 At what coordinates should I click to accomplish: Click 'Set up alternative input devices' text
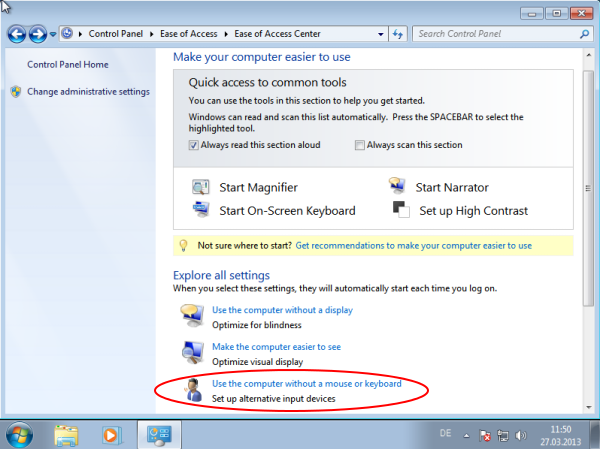tap(274, 398)
